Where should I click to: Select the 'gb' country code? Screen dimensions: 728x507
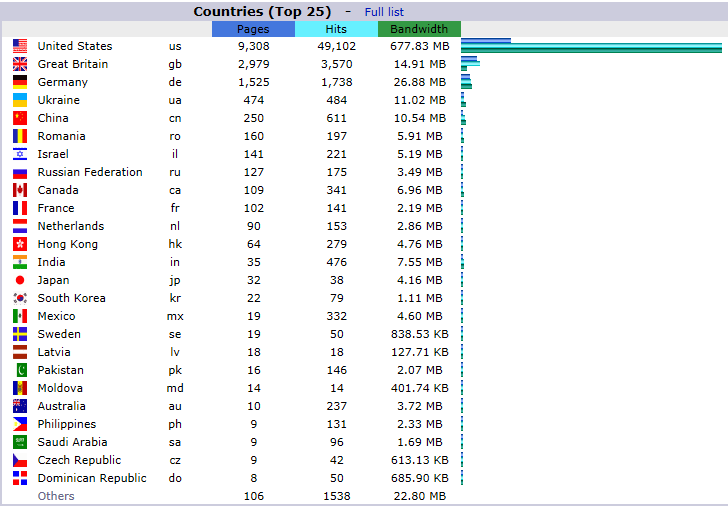(x=175, y=65)
